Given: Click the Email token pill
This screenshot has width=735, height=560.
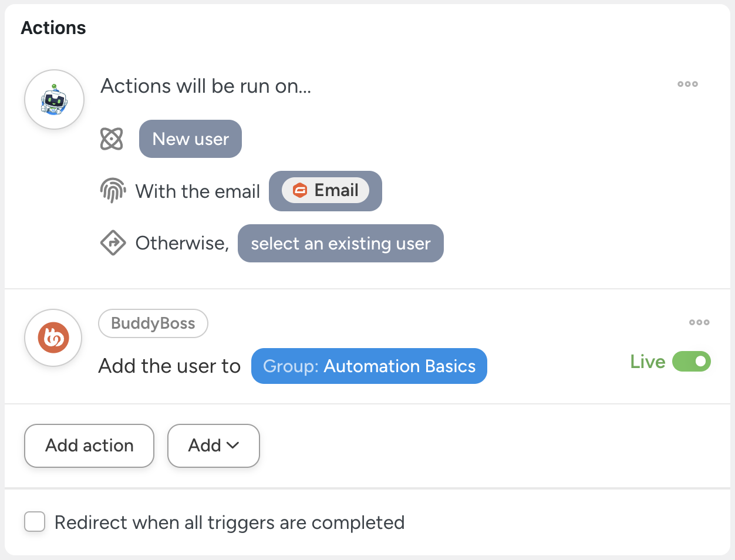Looking at the screenshot, I should [326, 190].
